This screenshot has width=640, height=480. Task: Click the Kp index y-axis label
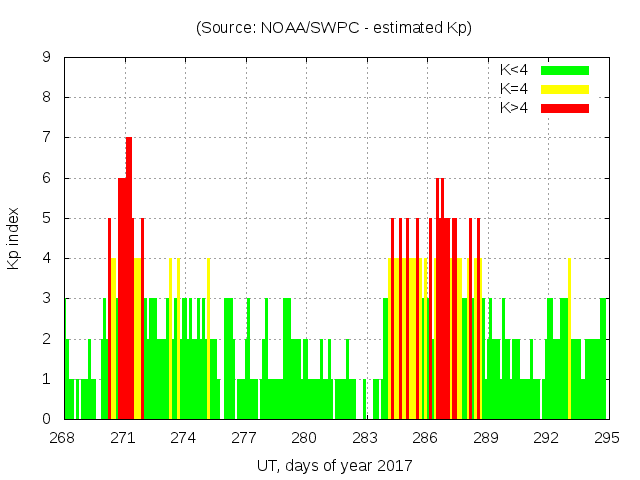[x=14, y=238]
